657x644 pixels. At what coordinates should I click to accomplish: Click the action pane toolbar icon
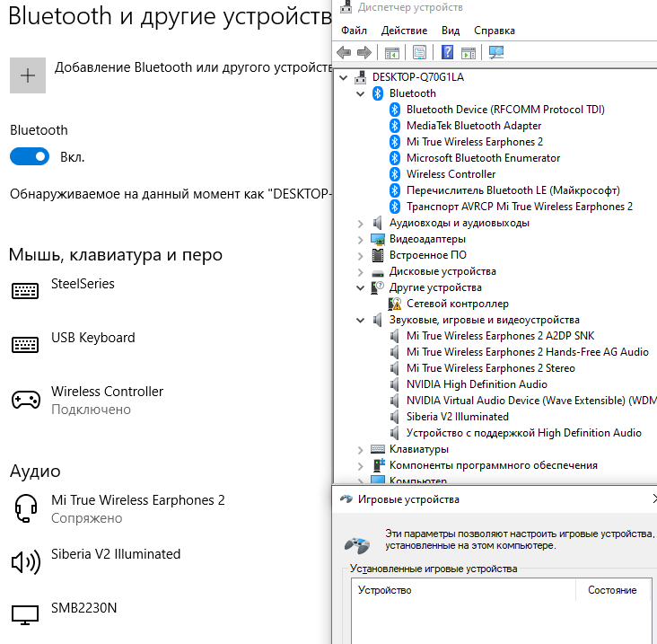[x=468, y=53]
